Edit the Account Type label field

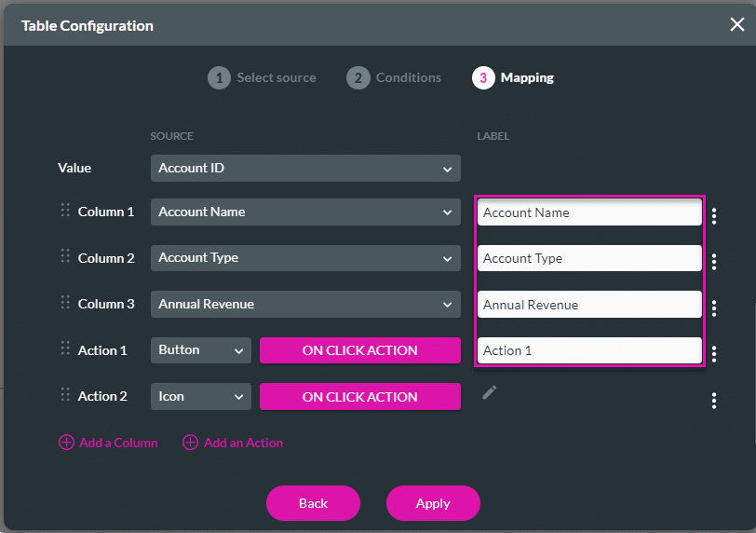point(589,258)
